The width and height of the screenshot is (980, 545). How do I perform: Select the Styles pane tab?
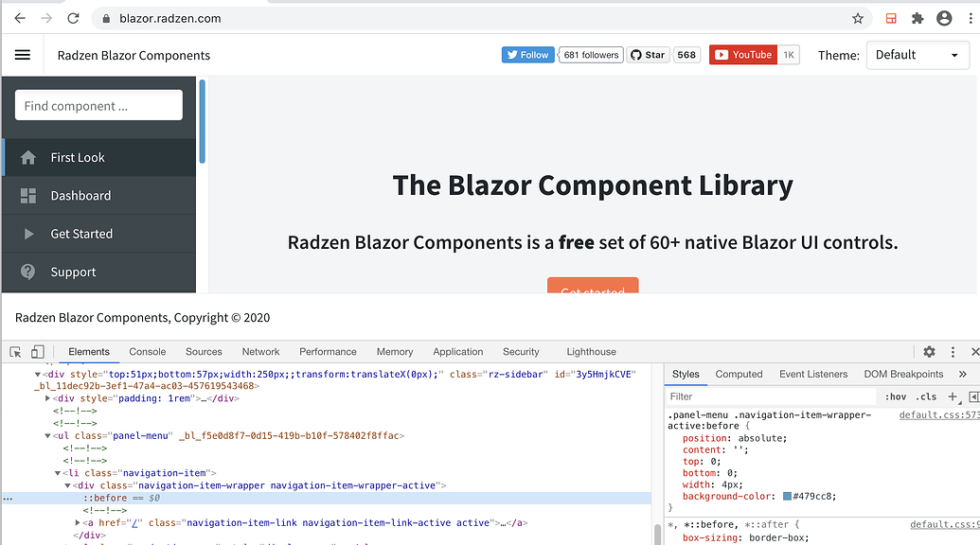coord(686,374)
